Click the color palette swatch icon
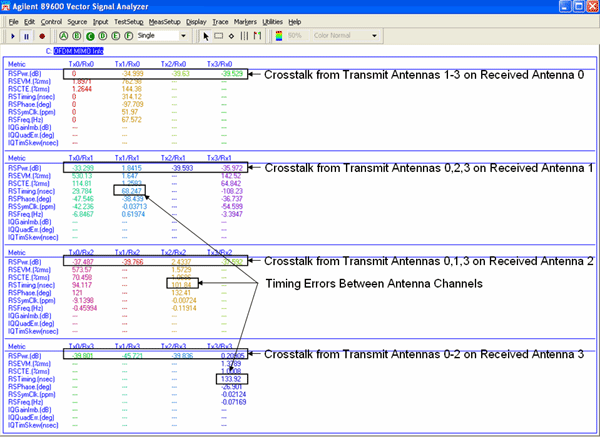Screen dimensions: 600x437 tap(279, 35)
